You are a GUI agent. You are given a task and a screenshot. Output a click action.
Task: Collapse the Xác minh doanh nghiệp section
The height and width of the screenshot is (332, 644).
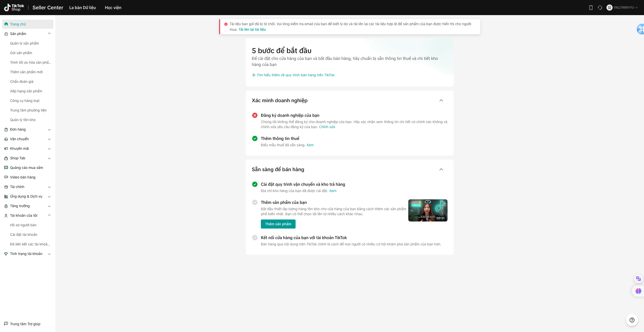tap(441, 100)
